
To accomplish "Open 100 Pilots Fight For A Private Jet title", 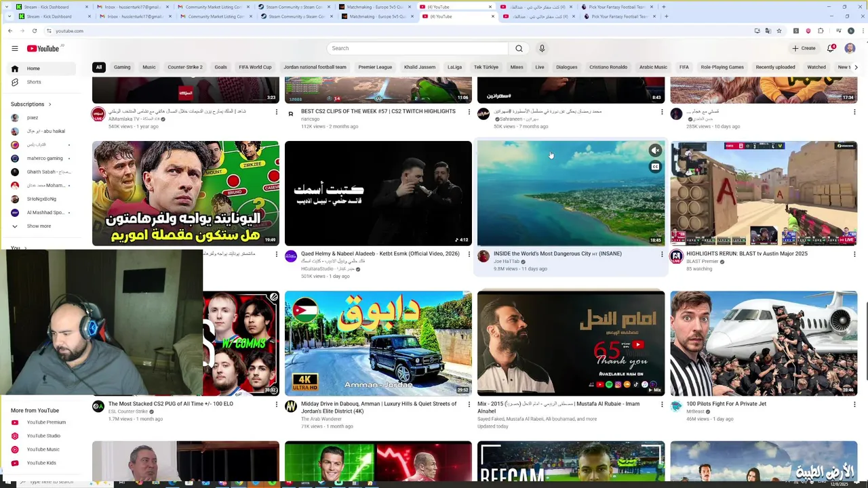I will pyautogui.click(x=726, y=404).
